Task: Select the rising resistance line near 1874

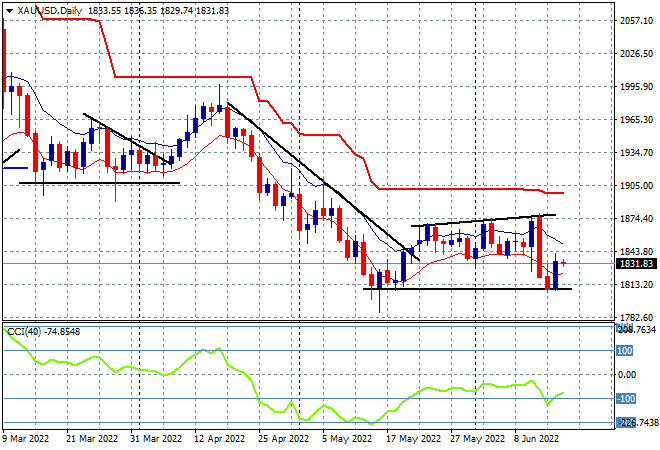Action: [483, 221]
